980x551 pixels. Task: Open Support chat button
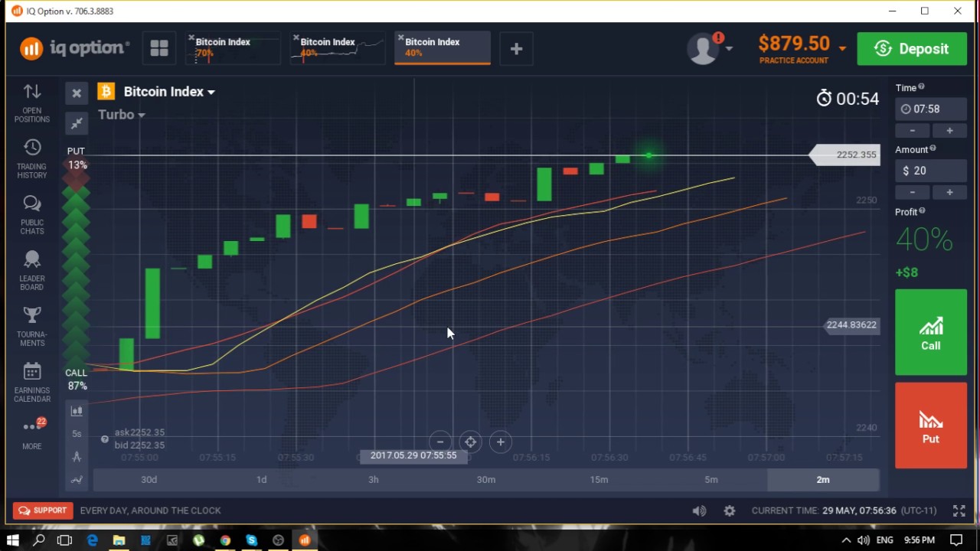point(43,510)
